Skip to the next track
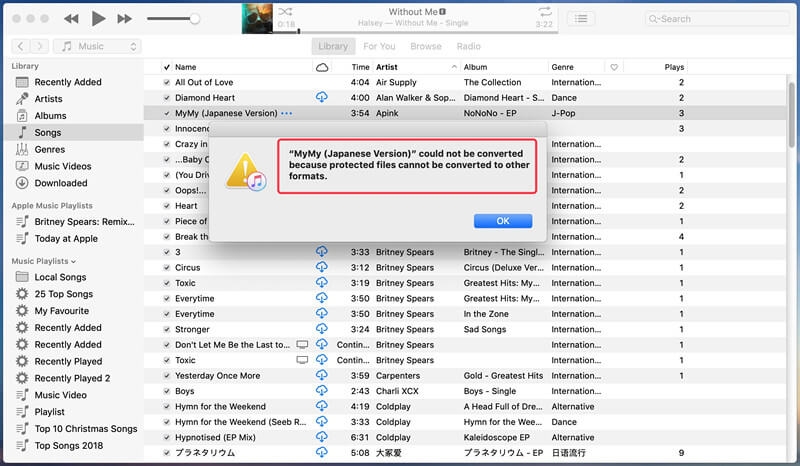Screen dimensions: 800x466 [124, 18]
